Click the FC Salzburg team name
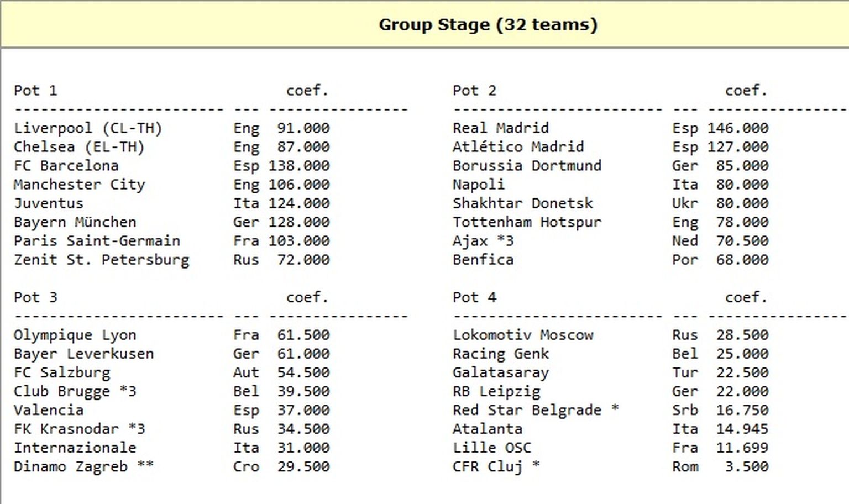The height and width of the screenshot is (504, 849). pos(62,372)
